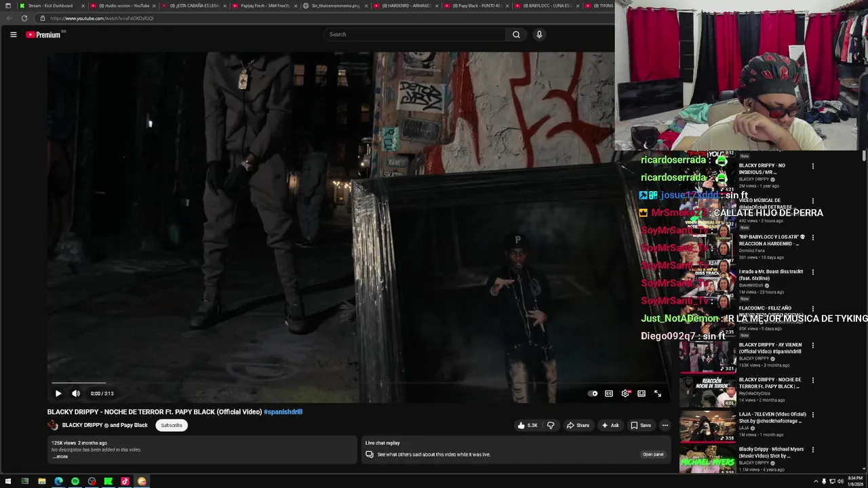Toggle the autoplay switch in the player
The height and width of the screenshot is (488, 868).
tap(593, 393)
